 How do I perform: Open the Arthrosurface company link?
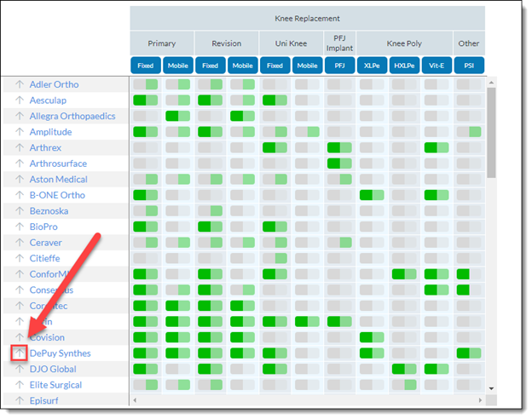click(x=58, y=164)
